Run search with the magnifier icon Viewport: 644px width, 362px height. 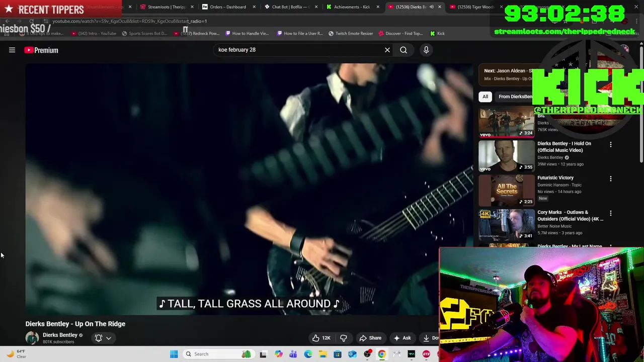click(x=404, y=50)
